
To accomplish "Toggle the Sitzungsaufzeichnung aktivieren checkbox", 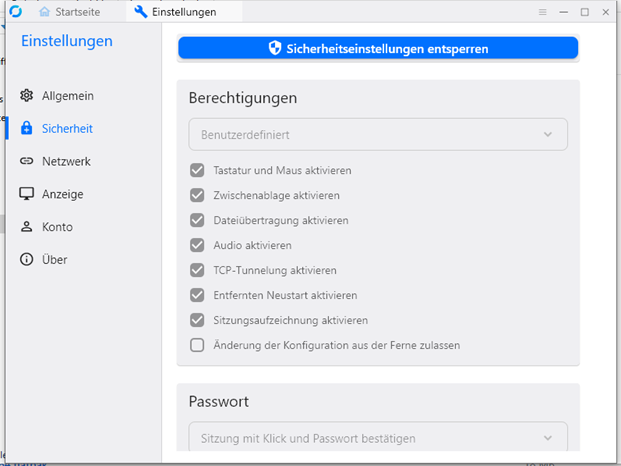I will pos(197,321).
